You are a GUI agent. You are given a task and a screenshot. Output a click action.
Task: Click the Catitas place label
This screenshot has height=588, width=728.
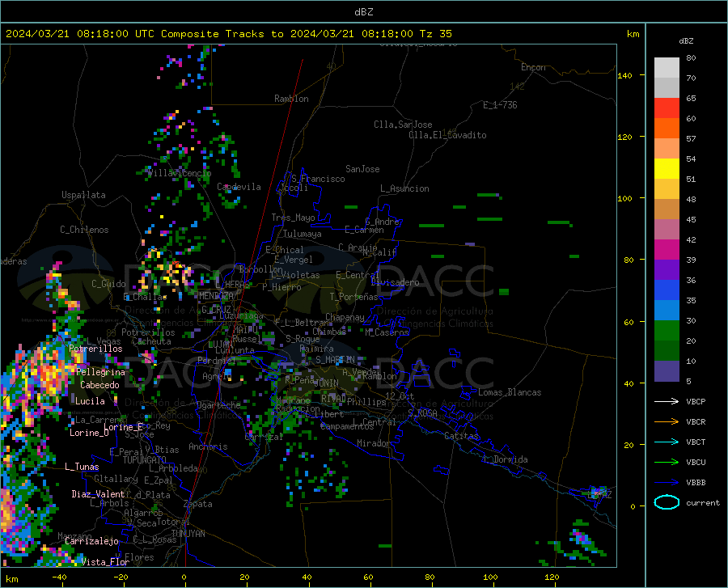click(462, 436)
